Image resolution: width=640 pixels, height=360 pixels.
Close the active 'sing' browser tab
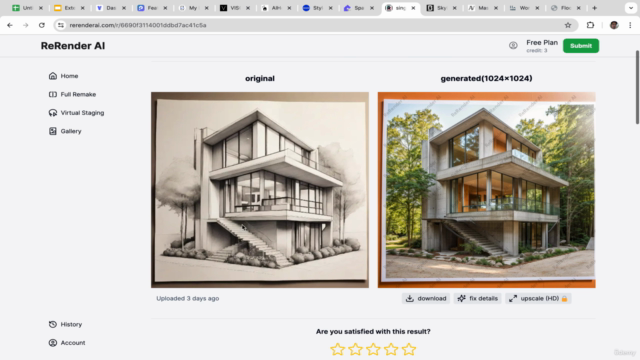[413, 8]
